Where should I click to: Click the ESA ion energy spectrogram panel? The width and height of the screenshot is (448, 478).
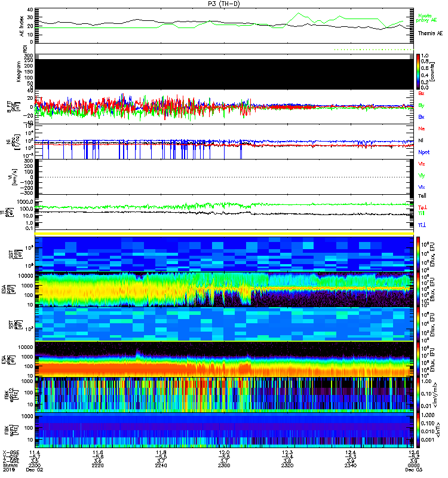tap(225, 290)
